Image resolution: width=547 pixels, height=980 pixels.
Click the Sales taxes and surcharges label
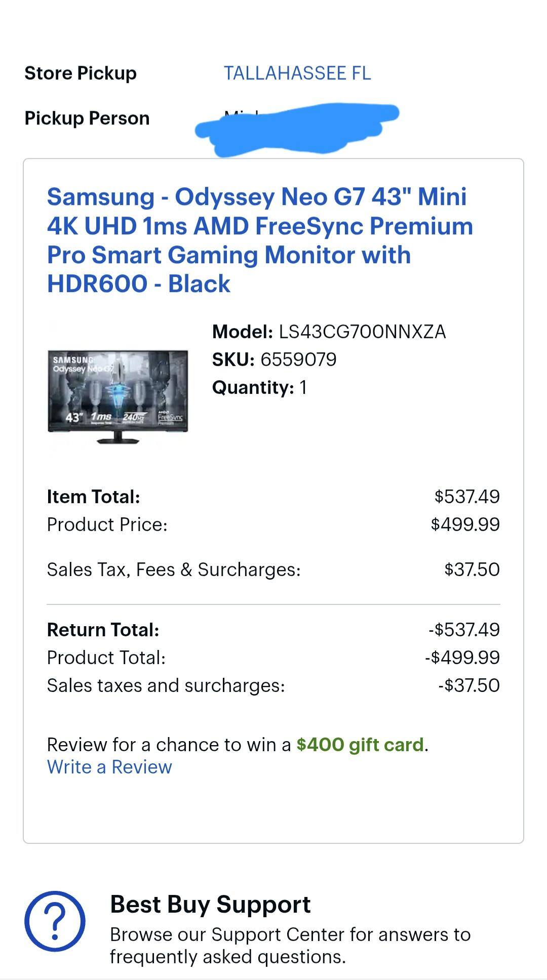click(166, 685)
